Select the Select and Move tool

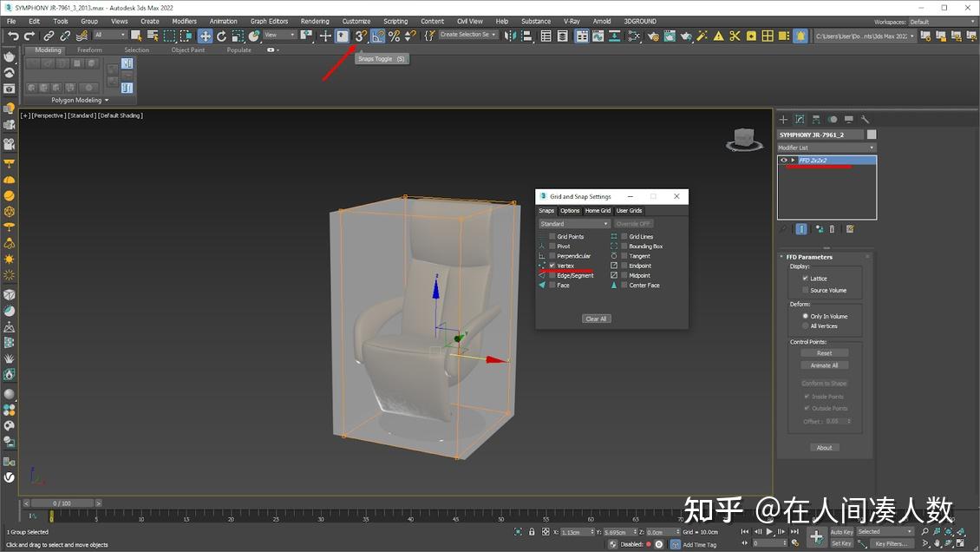pos(204,36)
